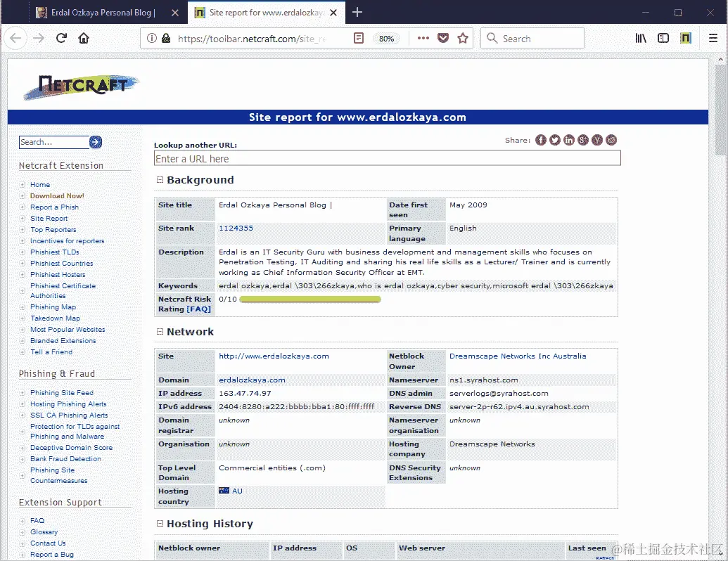
Task: Toggle the sidebars icon
Action: [663, 38]
